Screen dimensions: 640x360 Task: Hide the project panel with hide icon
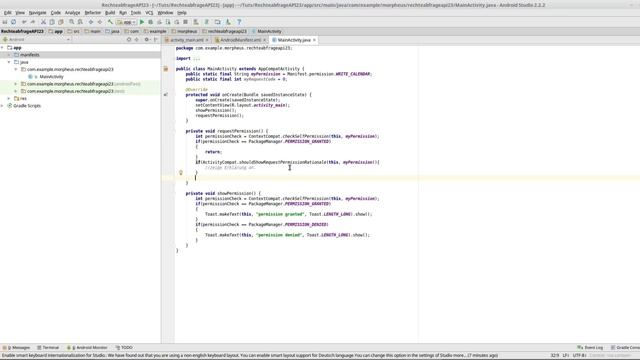pyautogui.click(x=156, y=40)
